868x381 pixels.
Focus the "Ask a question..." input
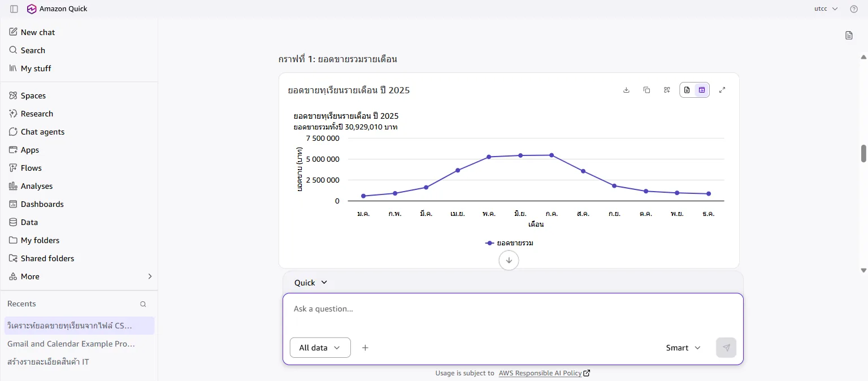pos(513,309)
